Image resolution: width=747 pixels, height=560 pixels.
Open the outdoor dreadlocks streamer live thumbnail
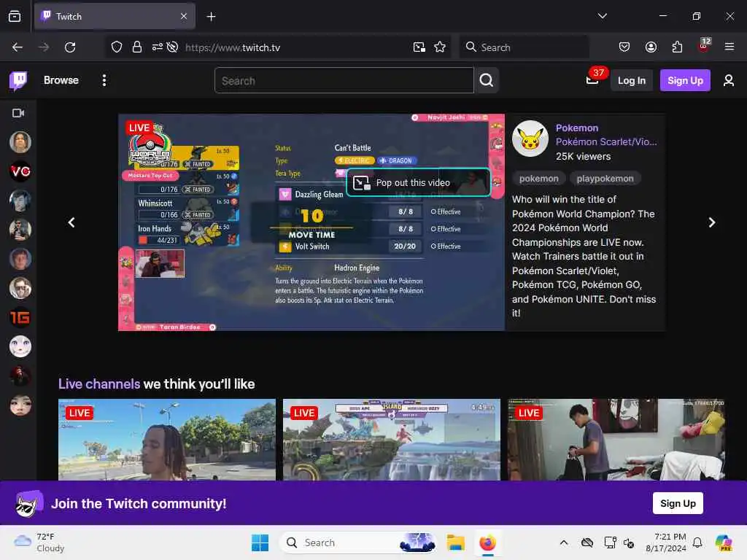point(167,440)
